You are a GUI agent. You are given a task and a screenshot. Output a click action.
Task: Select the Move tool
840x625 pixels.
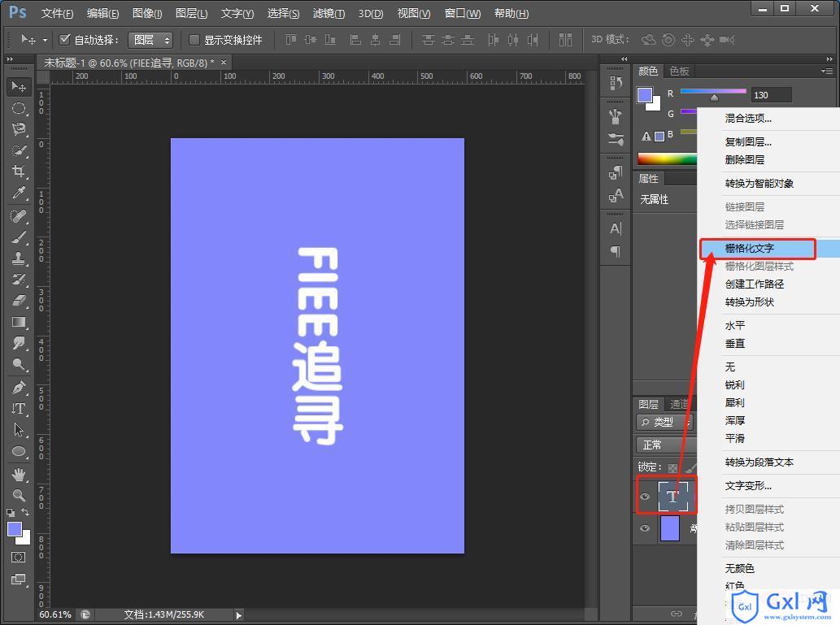[x=19, y=86]
